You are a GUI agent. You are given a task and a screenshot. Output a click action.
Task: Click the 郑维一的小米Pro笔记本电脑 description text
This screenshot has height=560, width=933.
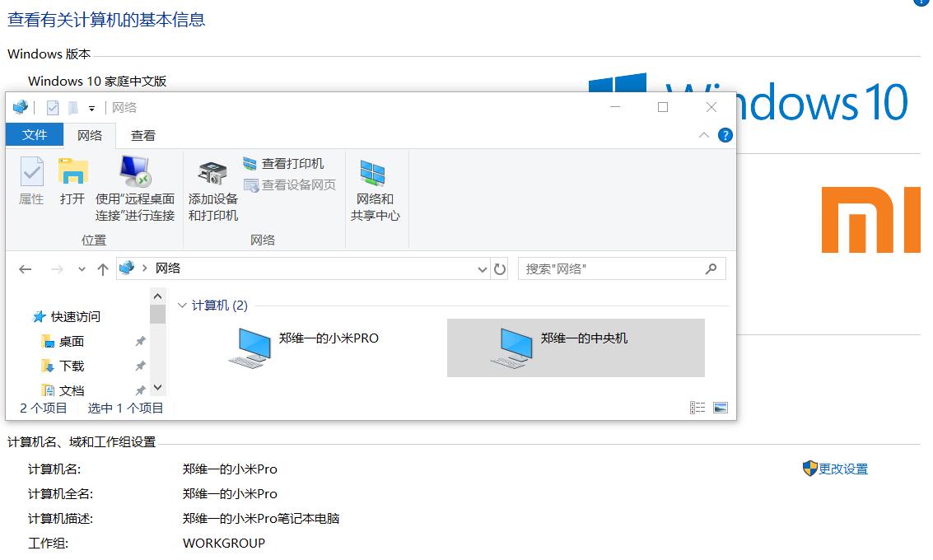[x=261, y=518]
